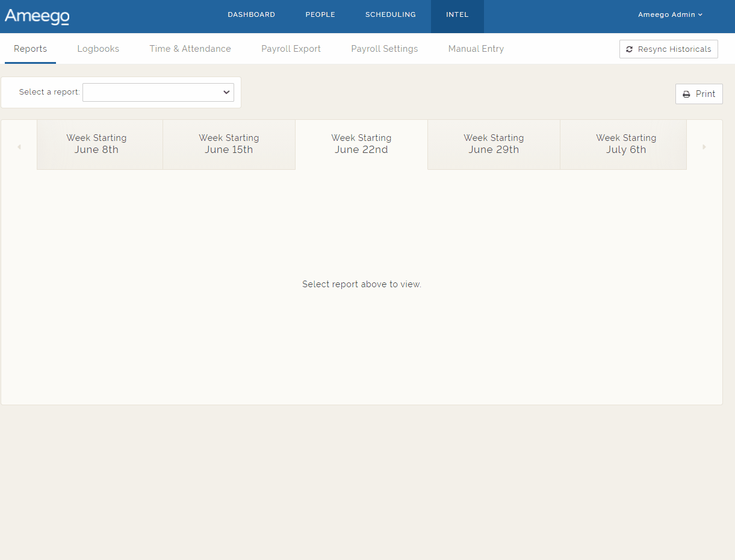Open the PEOPLE section
Viewport: 735px width, 560px height.
tap(320, 14)
